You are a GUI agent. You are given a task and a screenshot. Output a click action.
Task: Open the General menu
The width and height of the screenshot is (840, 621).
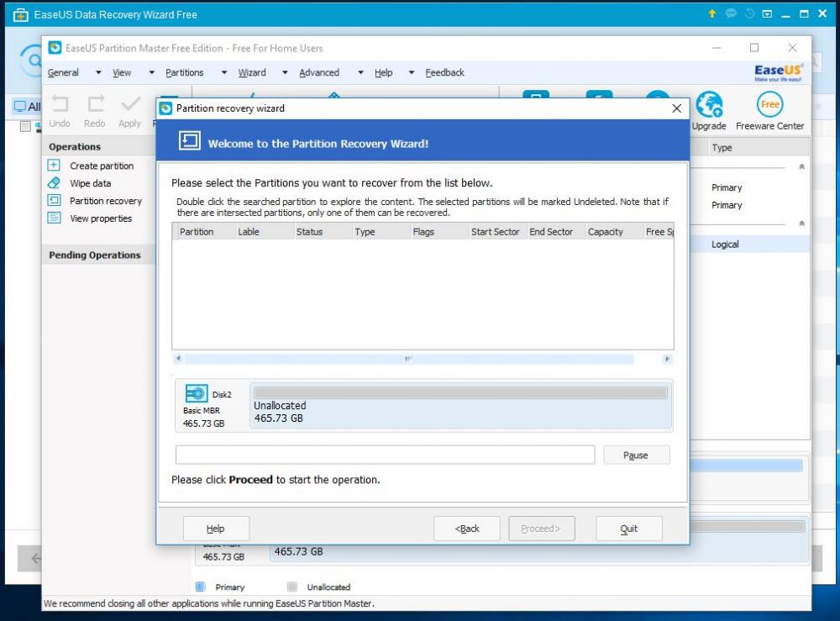(63, 72)
